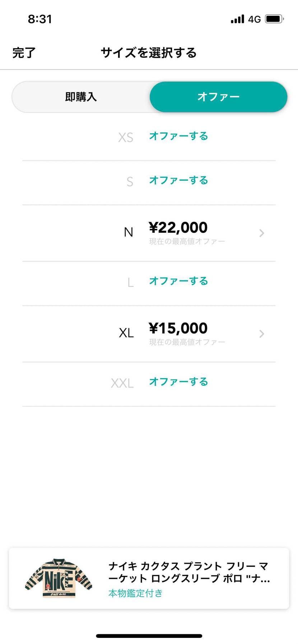Tap the N size label

tap(128, 232)
